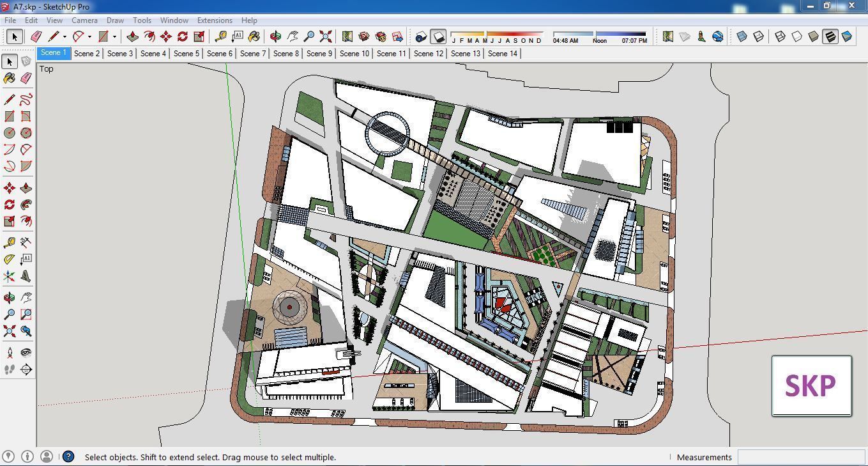Select the Dimension tool

point(26,242)
